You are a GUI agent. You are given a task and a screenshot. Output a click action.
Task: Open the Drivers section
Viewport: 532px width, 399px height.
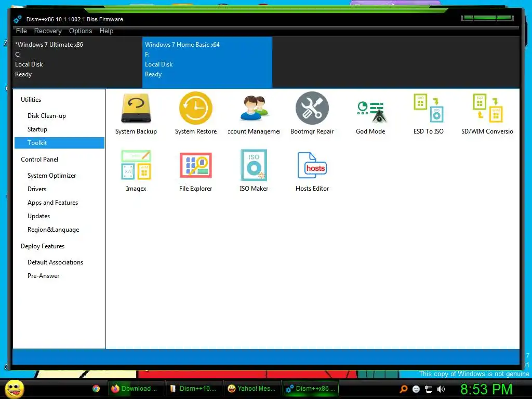click(37, 189)
